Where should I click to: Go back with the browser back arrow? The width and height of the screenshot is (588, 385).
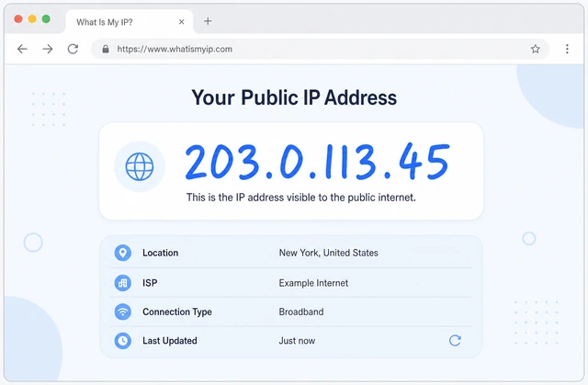click(x=22, y=49)
